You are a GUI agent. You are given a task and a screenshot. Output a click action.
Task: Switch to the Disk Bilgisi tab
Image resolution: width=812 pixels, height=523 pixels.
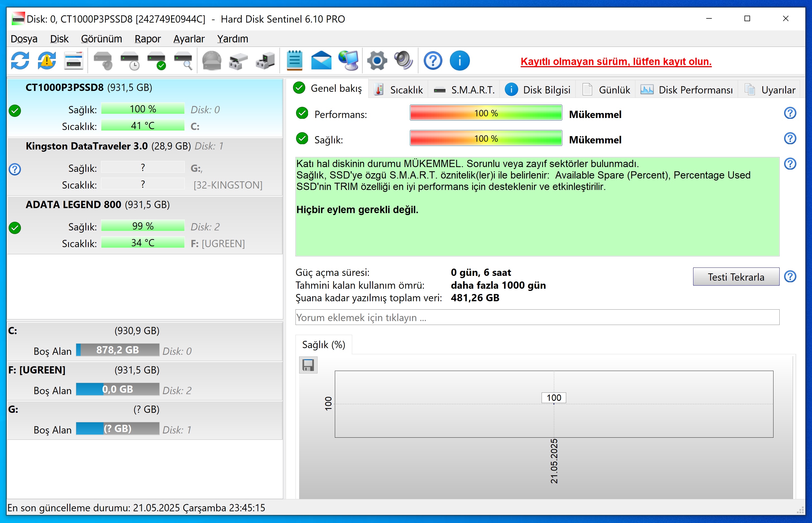tap(537, 90)
